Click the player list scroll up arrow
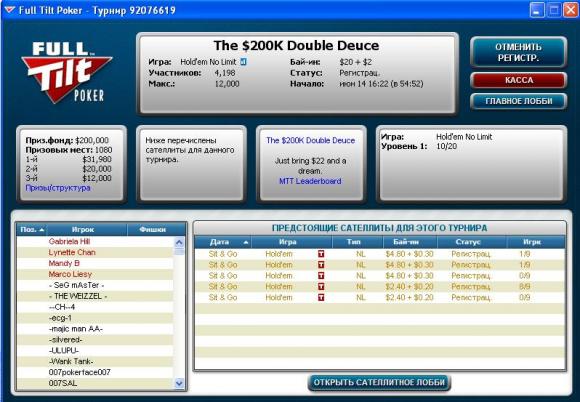 coord(179,243)
